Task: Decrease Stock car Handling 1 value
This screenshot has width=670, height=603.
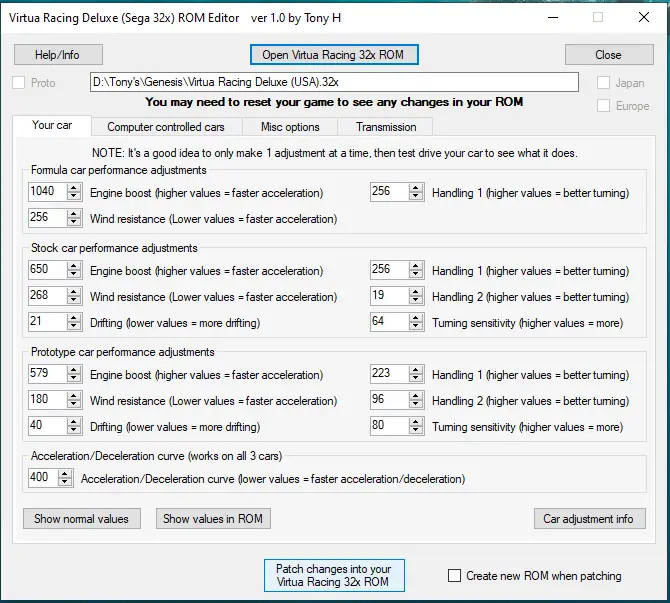Action: pos(416,274)
